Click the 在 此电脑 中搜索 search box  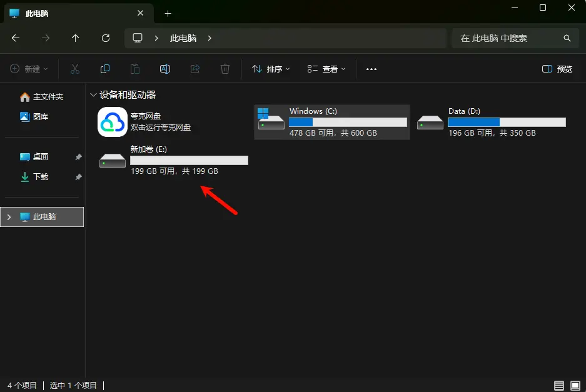pyautogui.click(x=510, y=38)
